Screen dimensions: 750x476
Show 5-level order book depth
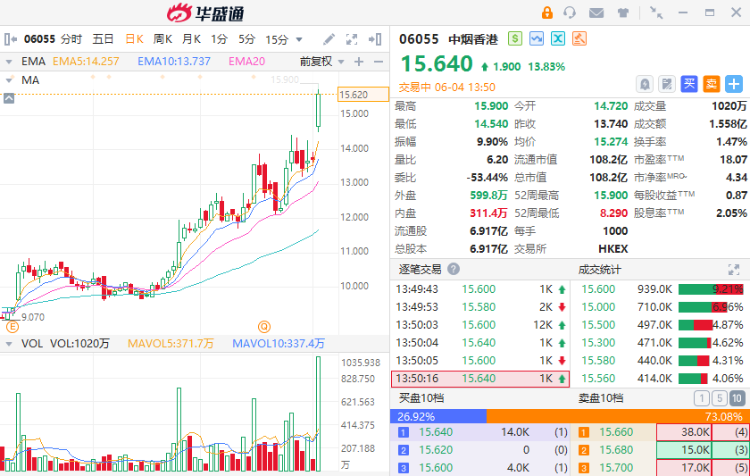point(719,398)
